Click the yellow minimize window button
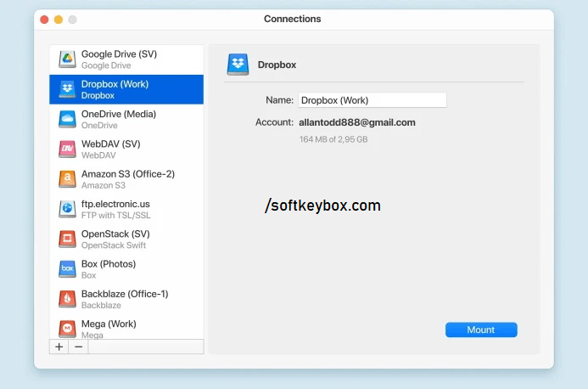Screen dimensions: 588x389 pos(59,20)
